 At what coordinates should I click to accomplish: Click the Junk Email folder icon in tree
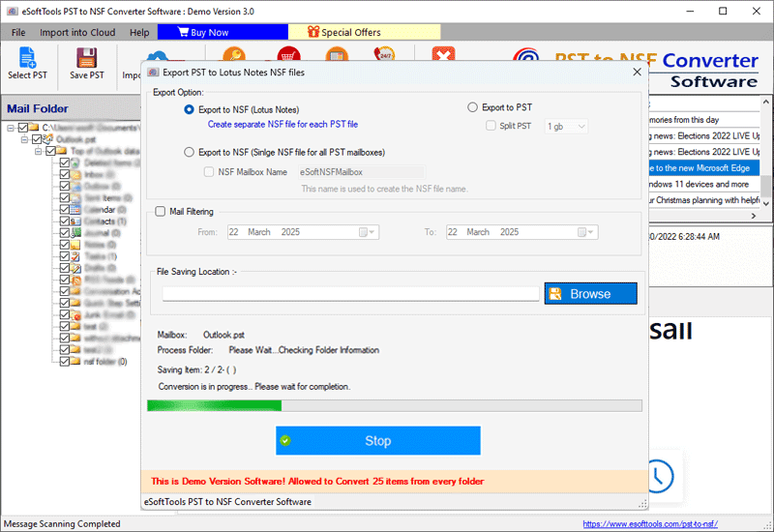(x=75, y=315)
